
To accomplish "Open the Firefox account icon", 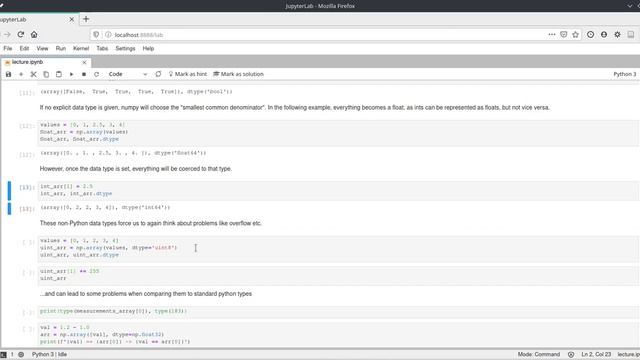I will 604,35.
